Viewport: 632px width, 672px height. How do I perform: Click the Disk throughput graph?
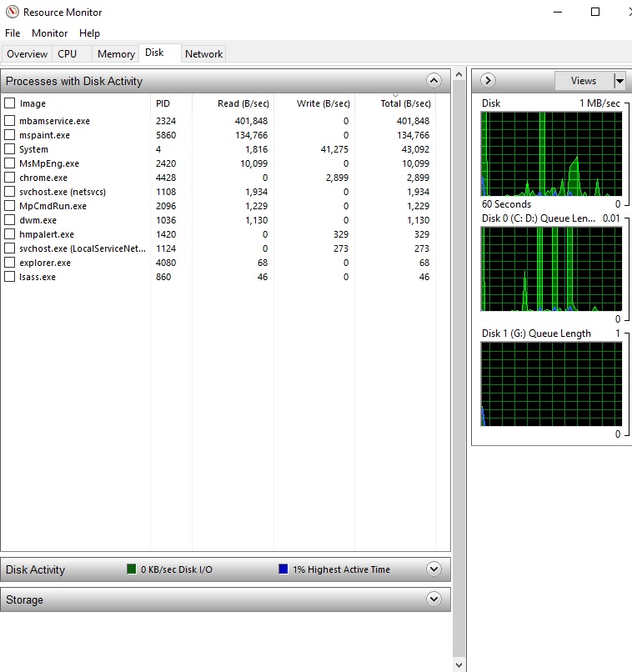551,154
